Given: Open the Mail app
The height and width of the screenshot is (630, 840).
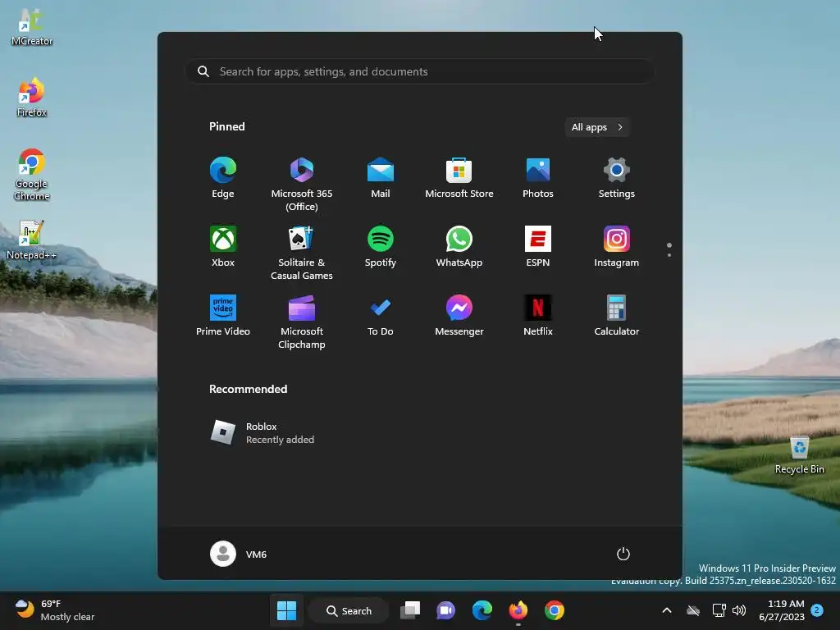Looking at the screenshot, I should pyautogui.click(x=381, y=178).
